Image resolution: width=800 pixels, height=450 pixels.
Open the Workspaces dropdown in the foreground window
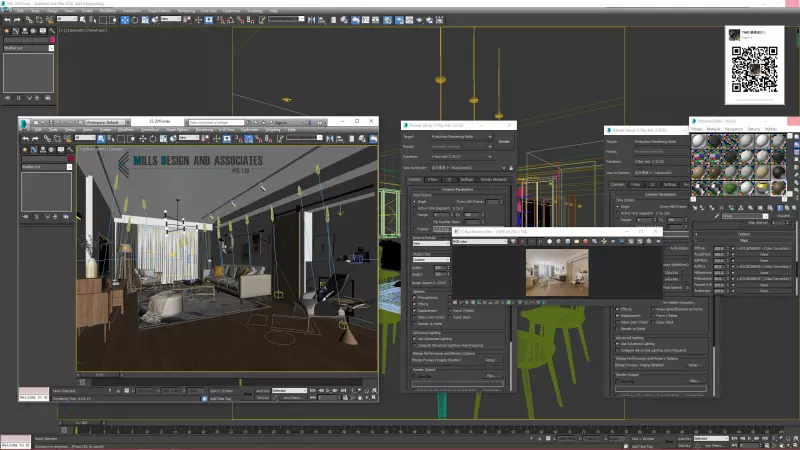click(x=103, y=121)
